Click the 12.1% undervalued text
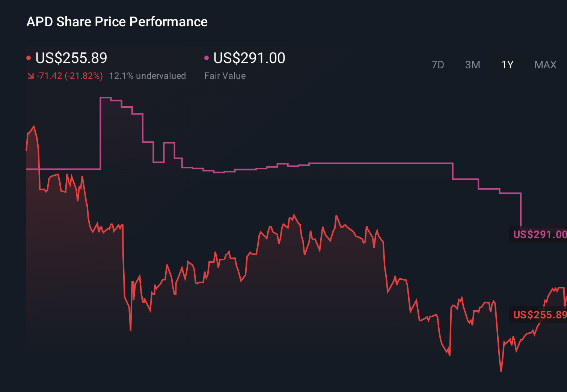The width and height of the screenshot is (567, 392). click(x=147, y=76)
